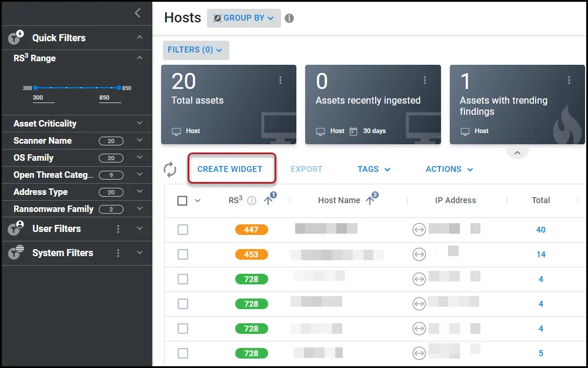Click the User Filters funnel icon

(16, 228)
